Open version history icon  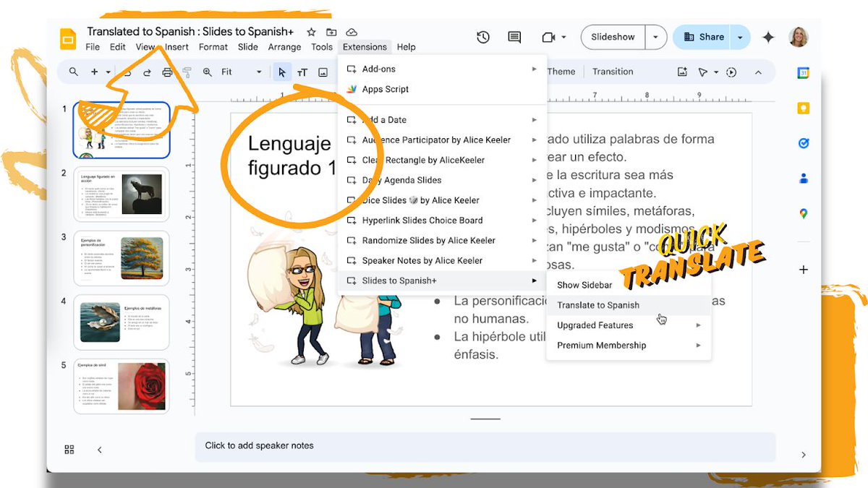(482, 37)
